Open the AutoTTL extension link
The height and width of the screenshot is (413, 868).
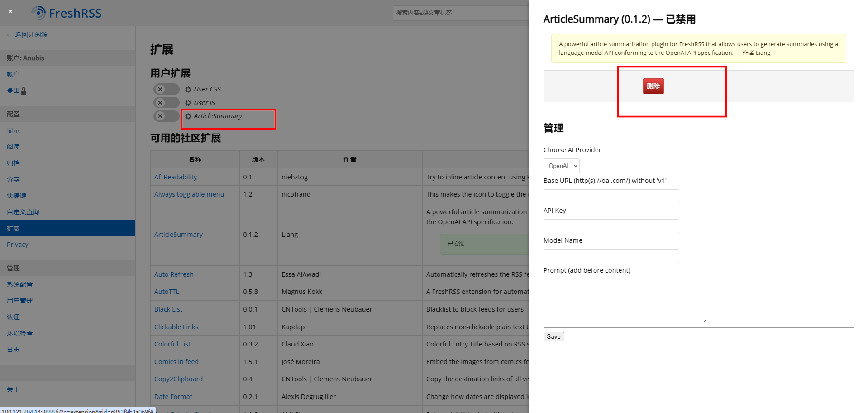click(x=167, y=292)
